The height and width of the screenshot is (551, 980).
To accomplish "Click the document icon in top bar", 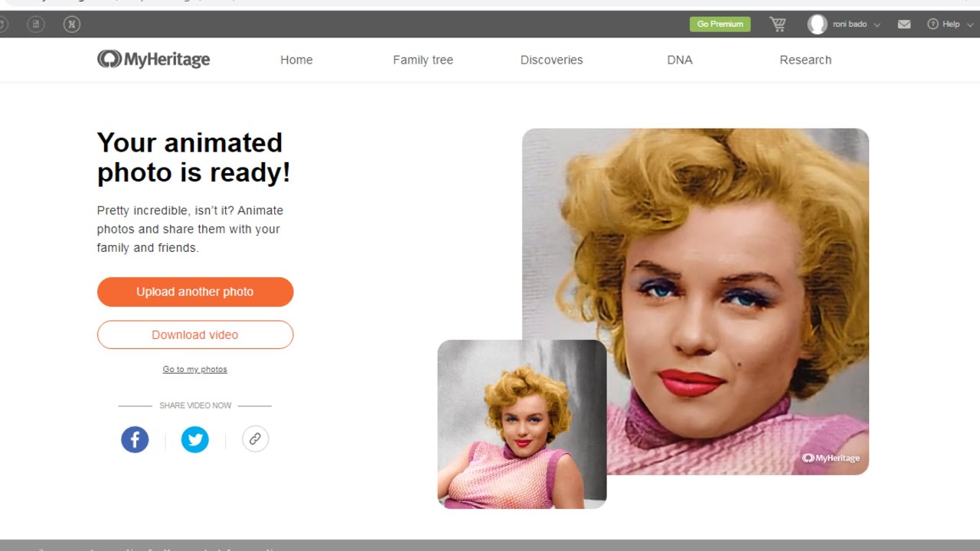I will point(35,24).
